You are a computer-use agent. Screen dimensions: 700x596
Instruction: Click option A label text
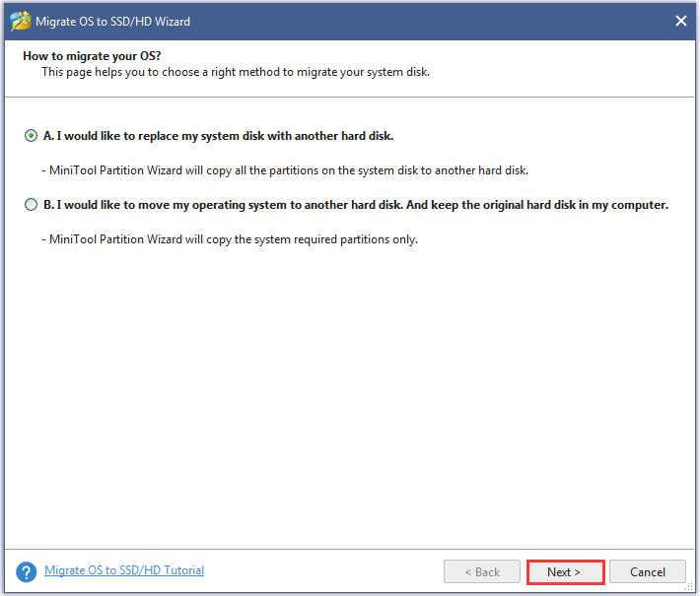pyautogui.click(x=218, y=136)
